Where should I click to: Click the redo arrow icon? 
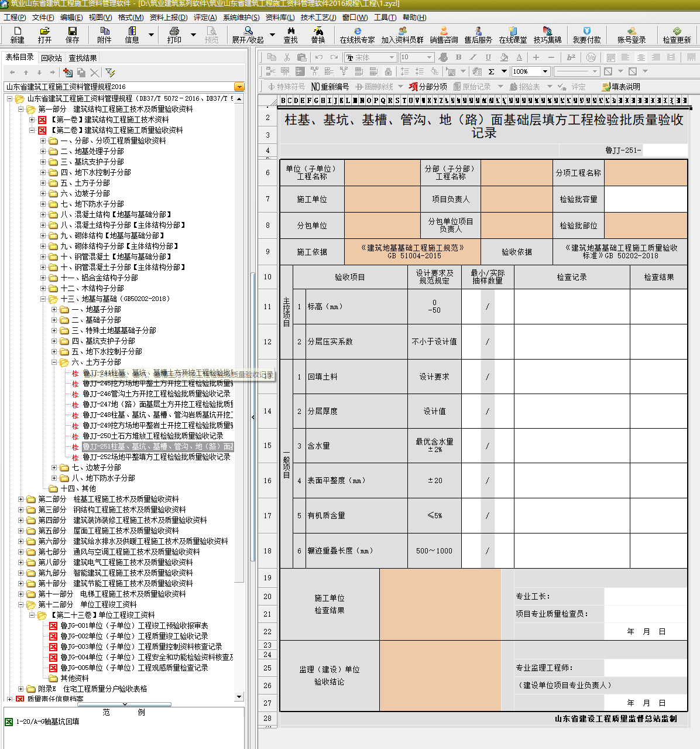334,57
